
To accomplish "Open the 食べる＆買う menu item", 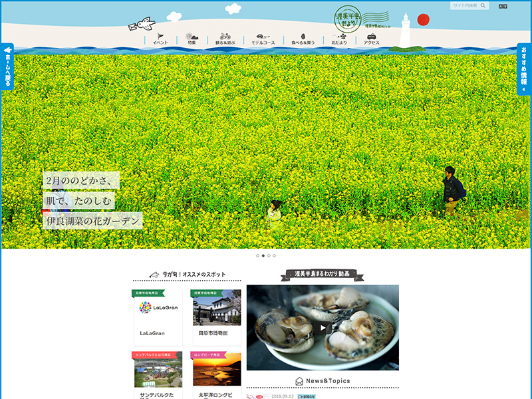I will click(303, 39).
